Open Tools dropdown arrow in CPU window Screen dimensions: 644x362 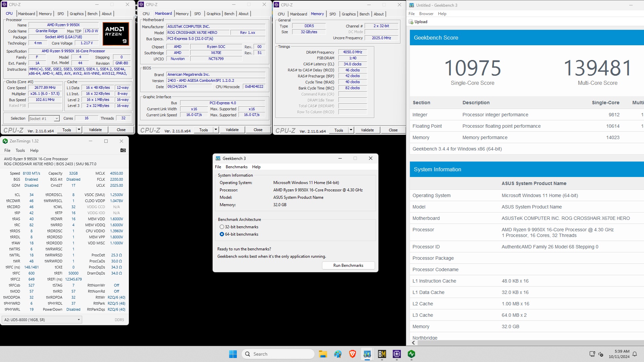(79, 130)
